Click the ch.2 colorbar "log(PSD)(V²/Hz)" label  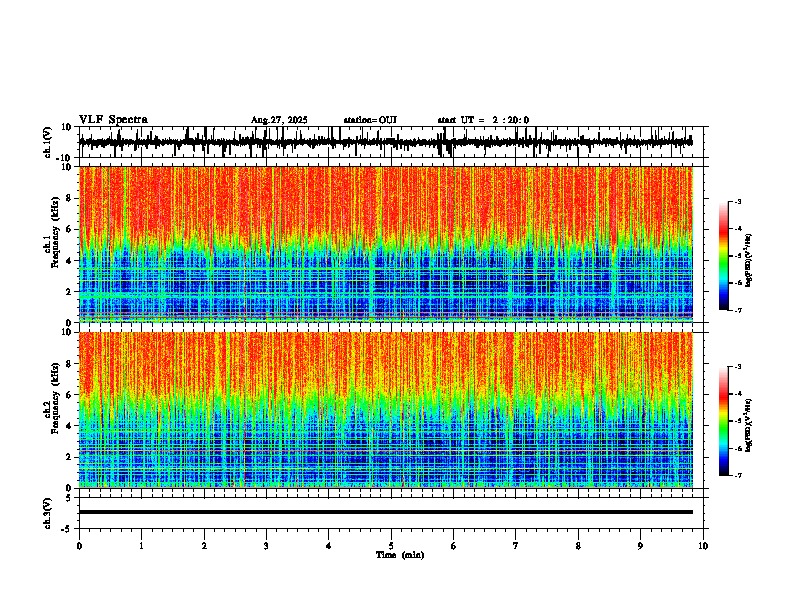point(748,426)
